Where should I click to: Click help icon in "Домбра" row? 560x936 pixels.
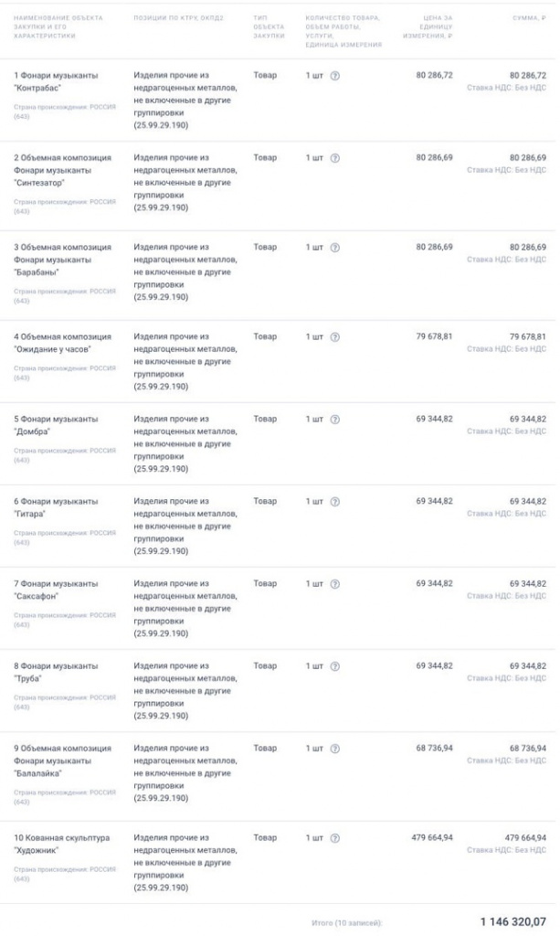334,420
